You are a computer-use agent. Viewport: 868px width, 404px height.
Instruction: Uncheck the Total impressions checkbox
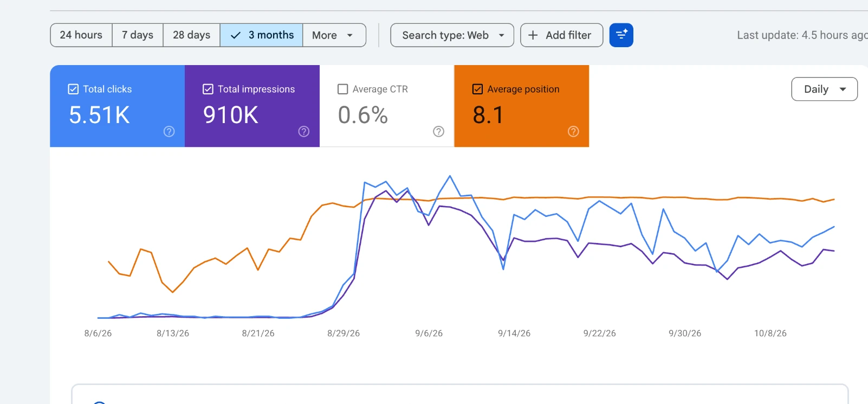(x=208, y=89)
